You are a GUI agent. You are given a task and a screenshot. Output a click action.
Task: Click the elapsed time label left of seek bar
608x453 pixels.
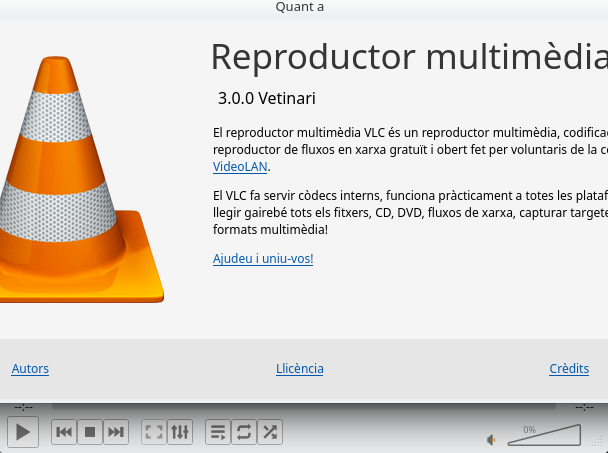coord(24,407)
